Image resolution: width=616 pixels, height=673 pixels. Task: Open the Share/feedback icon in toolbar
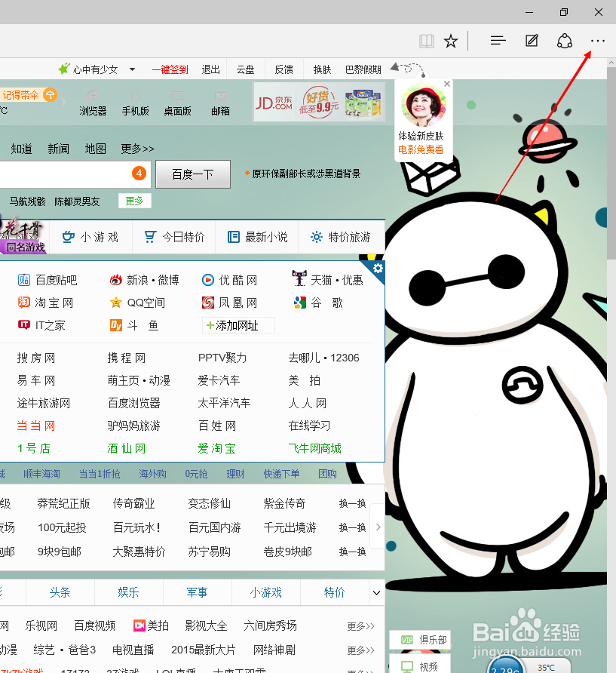(x=565, y=41)
